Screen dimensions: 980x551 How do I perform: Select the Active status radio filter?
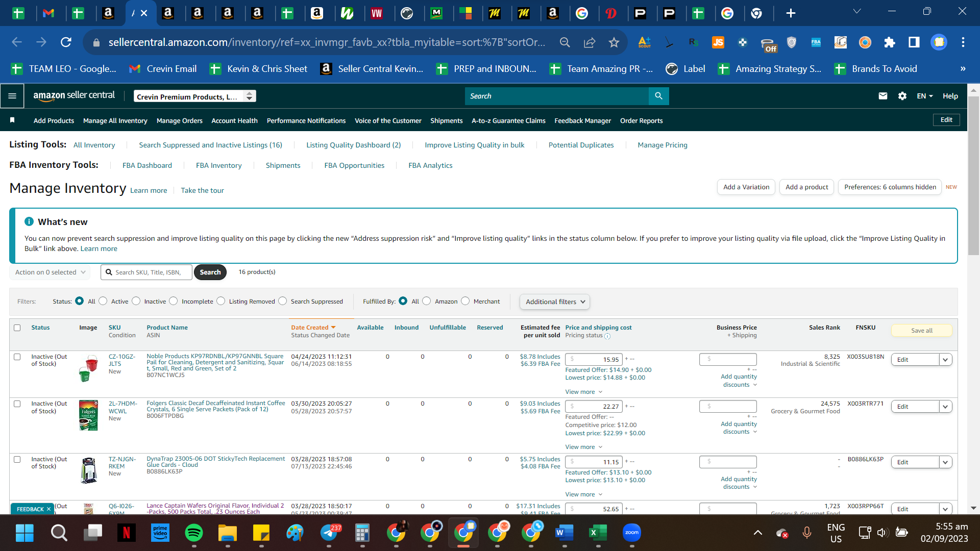tap(103, 301)
